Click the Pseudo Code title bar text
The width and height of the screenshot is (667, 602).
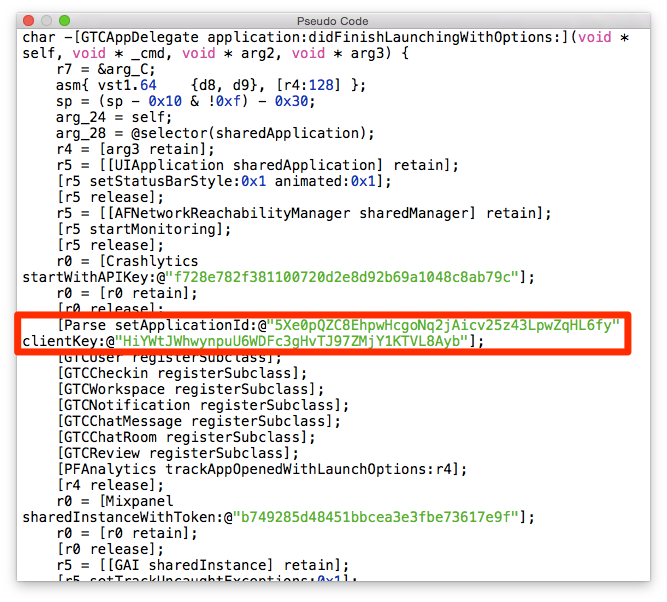tap(333, 20)
